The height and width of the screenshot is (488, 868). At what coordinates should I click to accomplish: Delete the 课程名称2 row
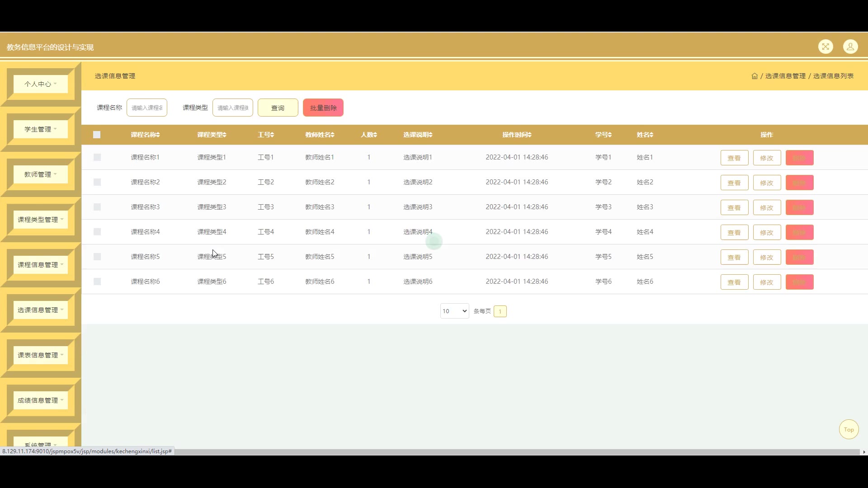pyautogui.click(x=799, y=183)
